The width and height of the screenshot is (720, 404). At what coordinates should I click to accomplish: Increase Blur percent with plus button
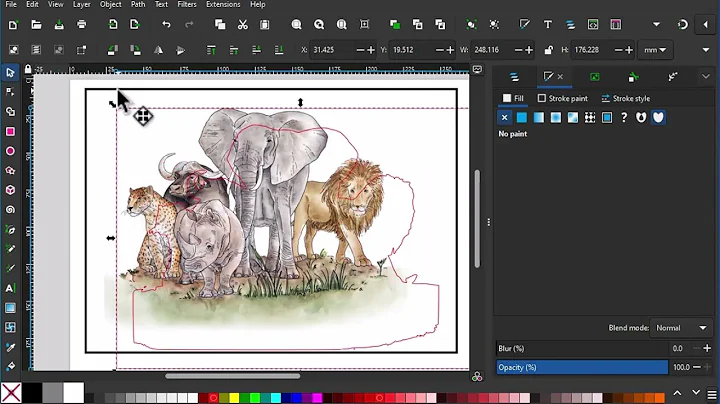(x=707, y=348)
